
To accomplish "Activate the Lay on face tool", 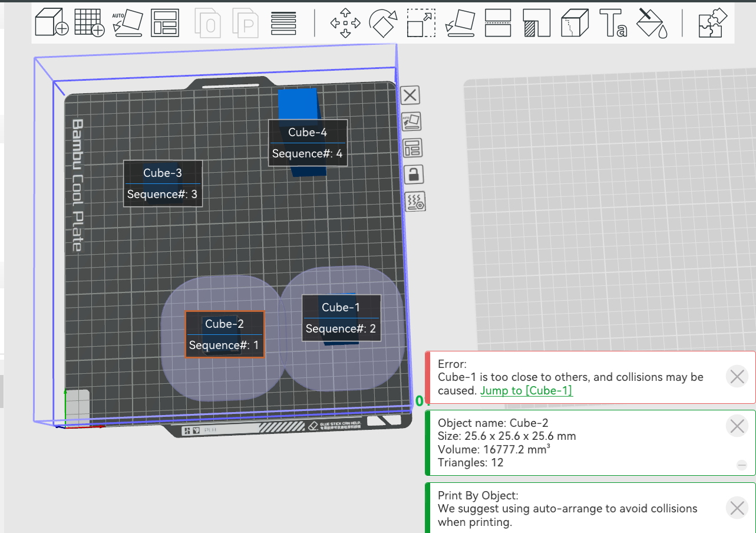I will point(460,23).
